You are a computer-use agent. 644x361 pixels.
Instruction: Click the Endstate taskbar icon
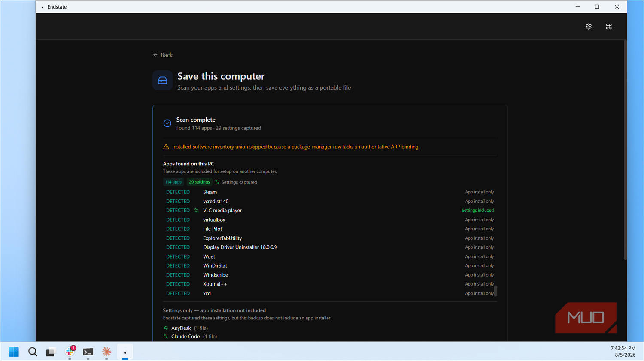coord(125,352)
